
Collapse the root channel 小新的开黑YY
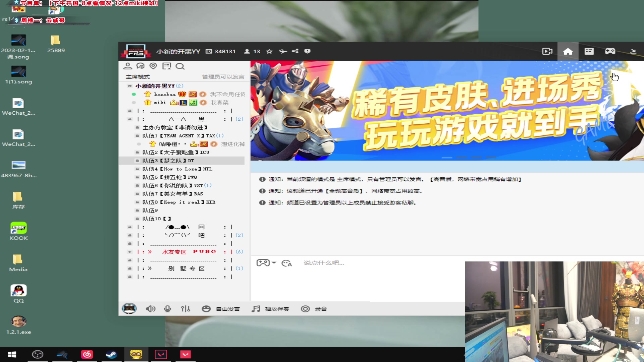(129, 86)
